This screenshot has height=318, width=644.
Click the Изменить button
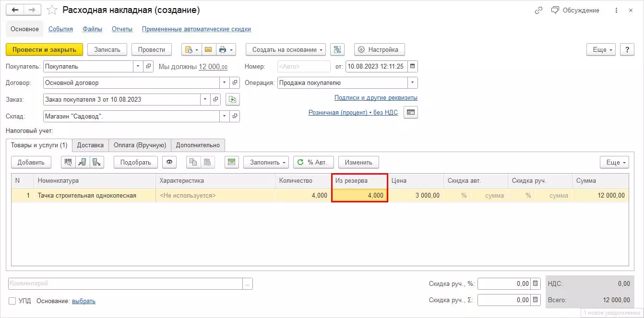pos(358,162)
